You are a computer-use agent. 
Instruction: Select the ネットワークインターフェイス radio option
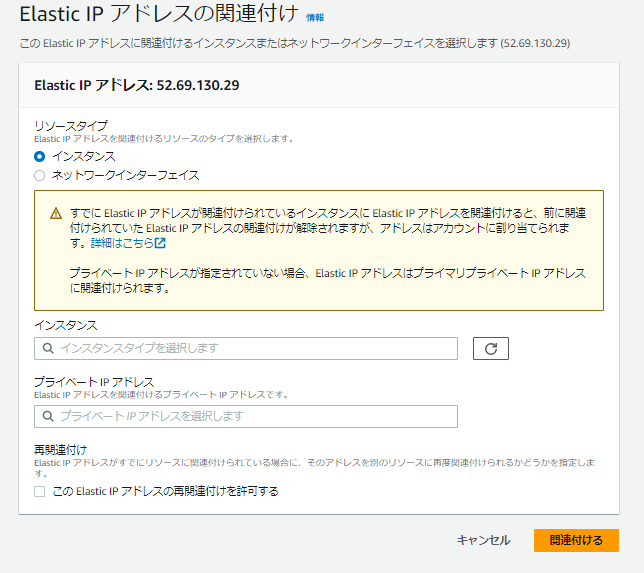point(39,176)
